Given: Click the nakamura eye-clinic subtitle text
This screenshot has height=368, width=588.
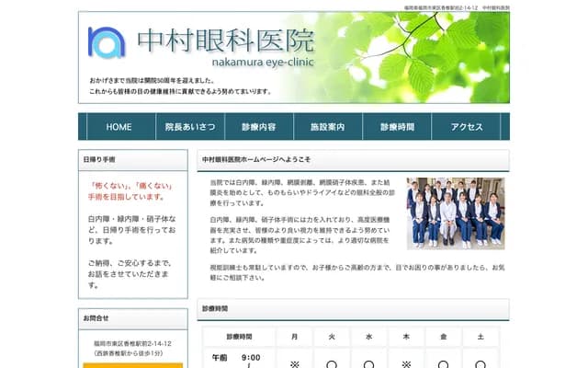Looking at the screenshot, I should 263,62.
